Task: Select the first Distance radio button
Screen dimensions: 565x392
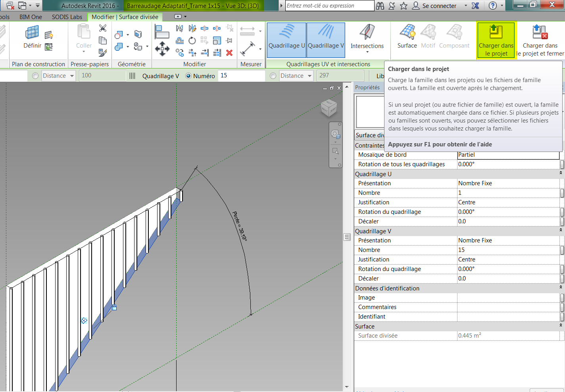Action: point(35,75)
